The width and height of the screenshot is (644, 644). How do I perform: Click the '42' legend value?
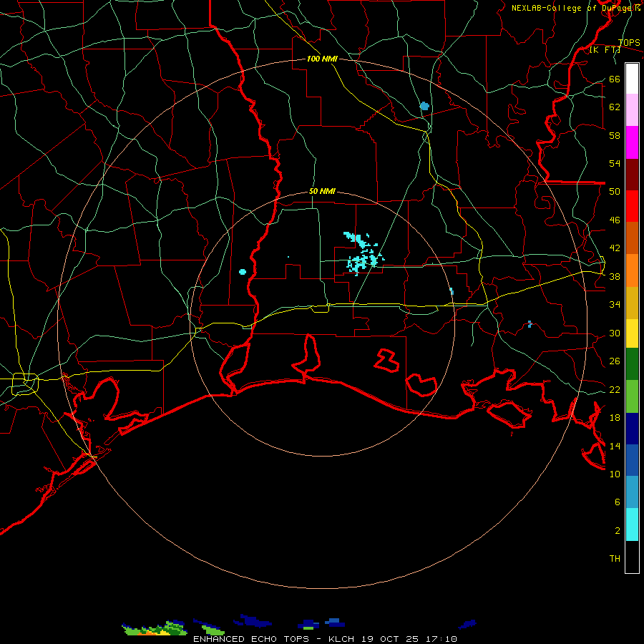pos(615,248)
